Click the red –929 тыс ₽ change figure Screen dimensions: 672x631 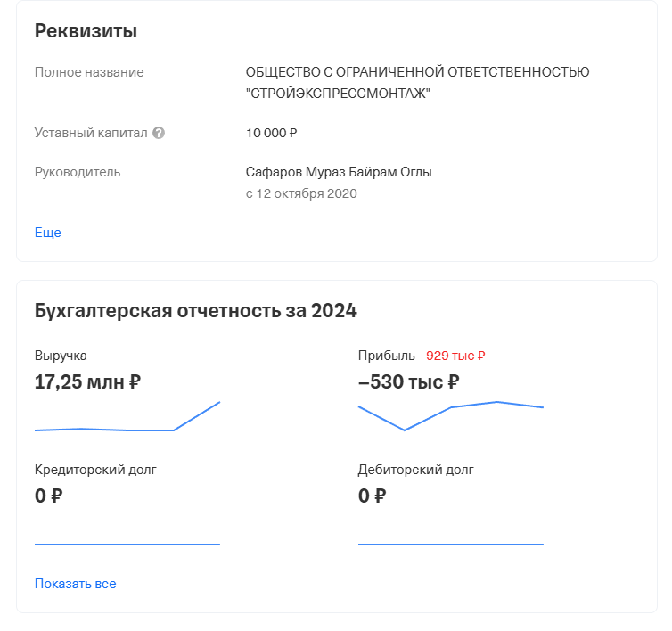pos(452,356)
